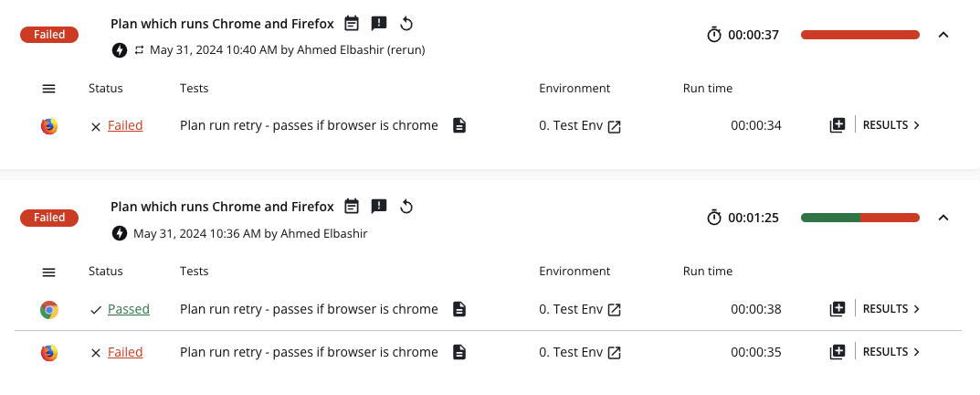Open RESULTS for the Chrome Passed test
This screenshot has width=980, height=395.
coord(890,309)
